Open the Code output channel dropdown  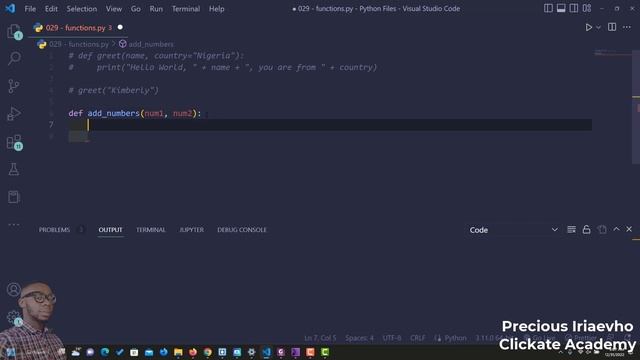tap(513, 230)
